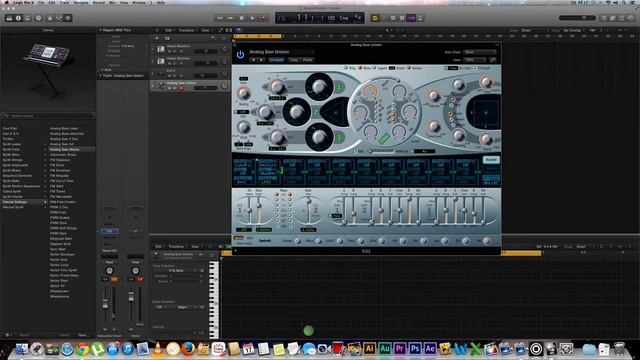Expand the Track: Analog Saw Unison section

pos(101,76)
